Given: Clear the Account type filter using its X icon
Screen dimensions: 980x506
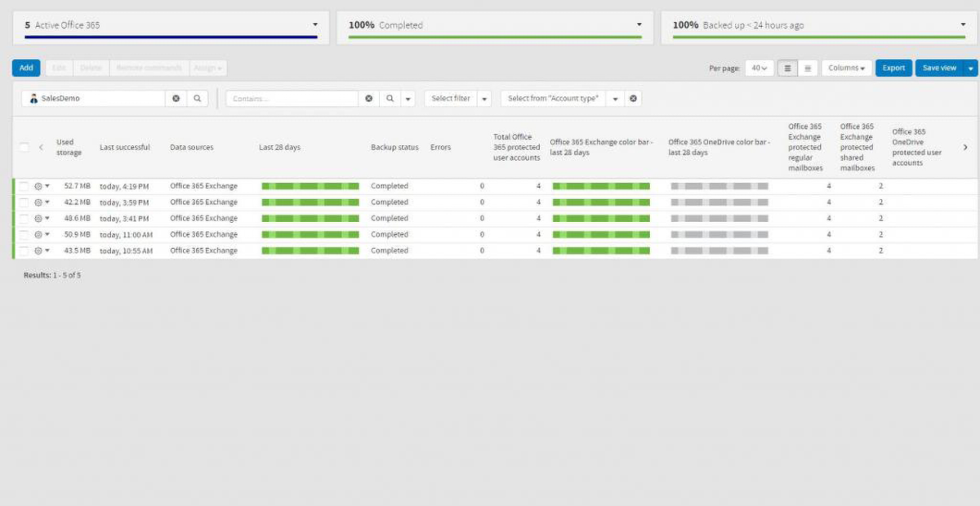Looking at the screenshot, I should click(x=633, y=98).
